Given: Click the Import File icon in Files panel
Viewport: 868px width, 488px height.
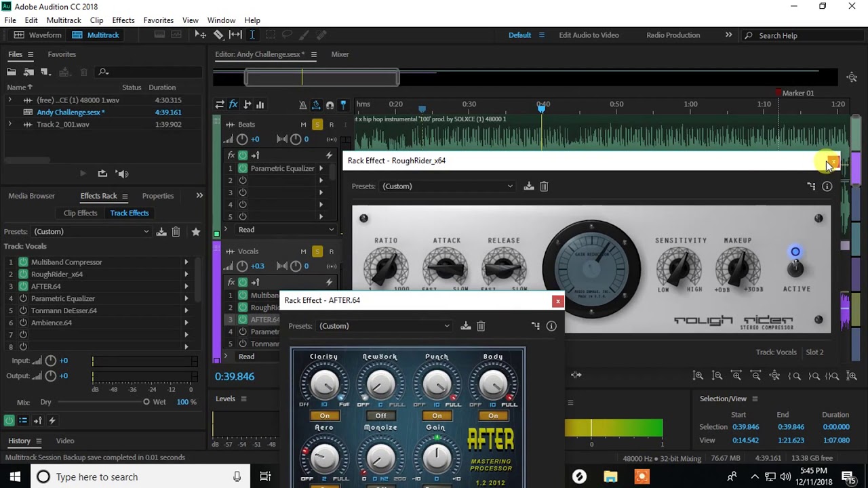Looking at the screenshot, I should coord(28,72).
